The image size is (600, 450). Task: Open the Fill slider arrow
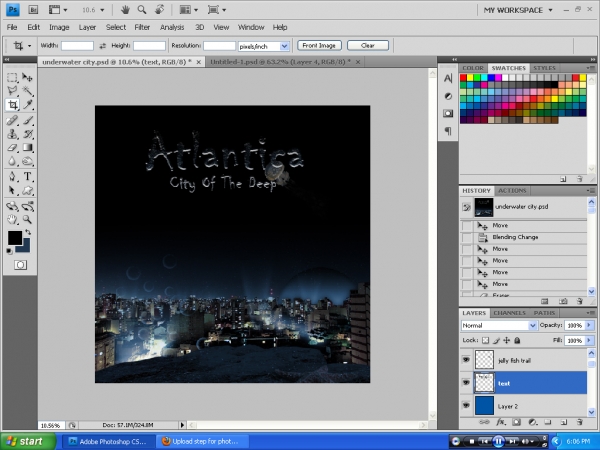click(589, 340)
